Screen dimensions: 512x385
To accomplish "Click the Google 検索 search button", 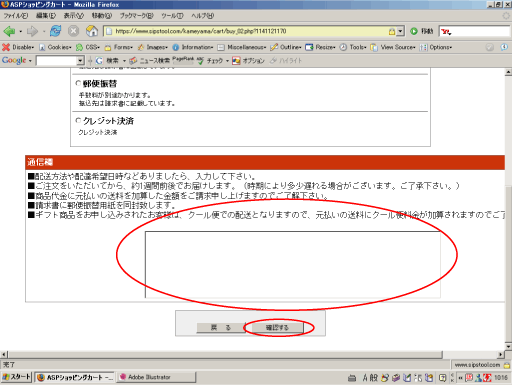I will (107, 61).
